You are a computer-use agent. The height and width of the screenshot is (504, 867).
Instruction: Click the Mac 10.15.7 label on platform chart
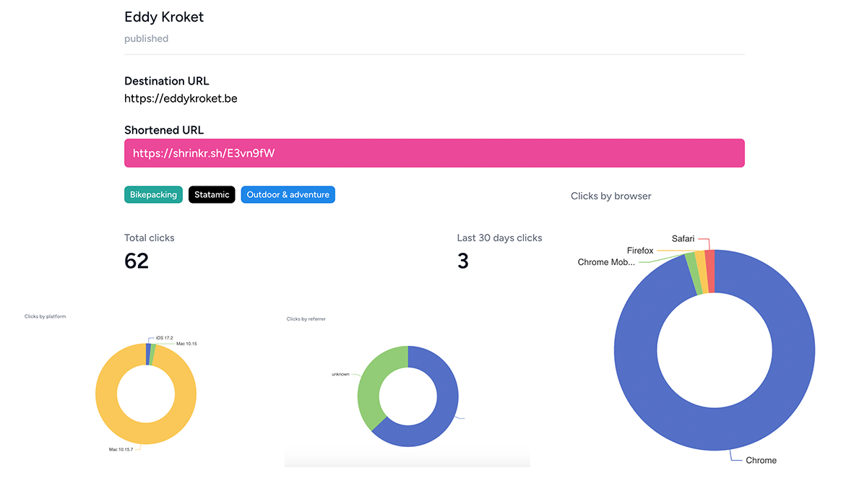(121, 449)
